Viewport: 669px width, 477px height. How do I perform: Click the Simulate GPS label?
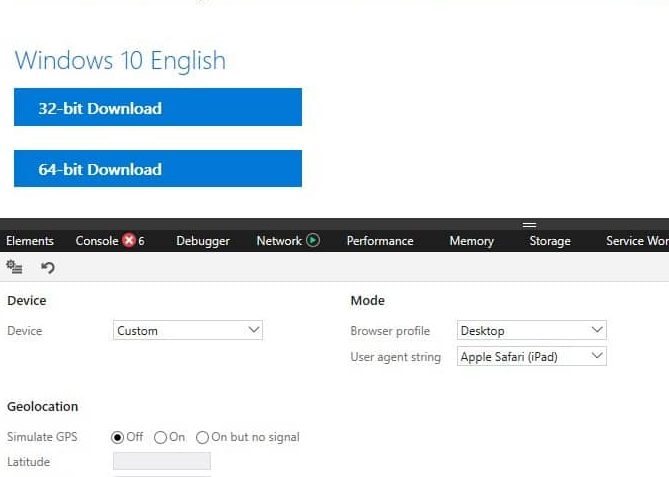coord(42,437)
